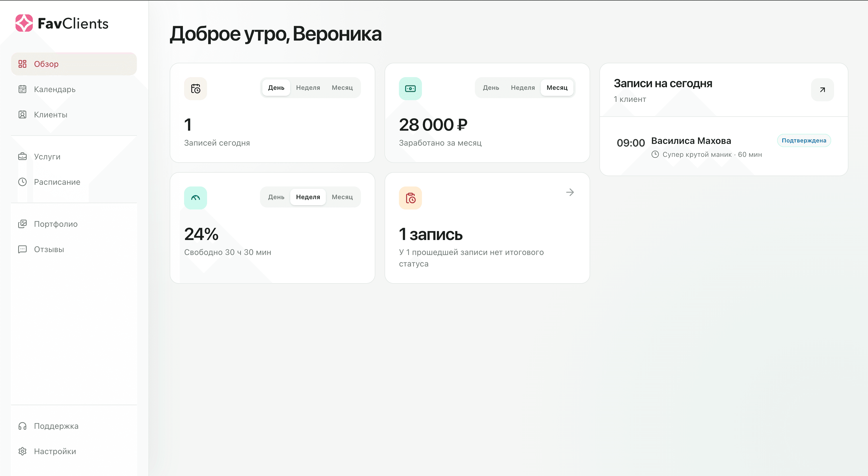Screen dimensions: 868x476
Task: Open today's bookings via the diagonal arrow button
Action: point(822,90)
